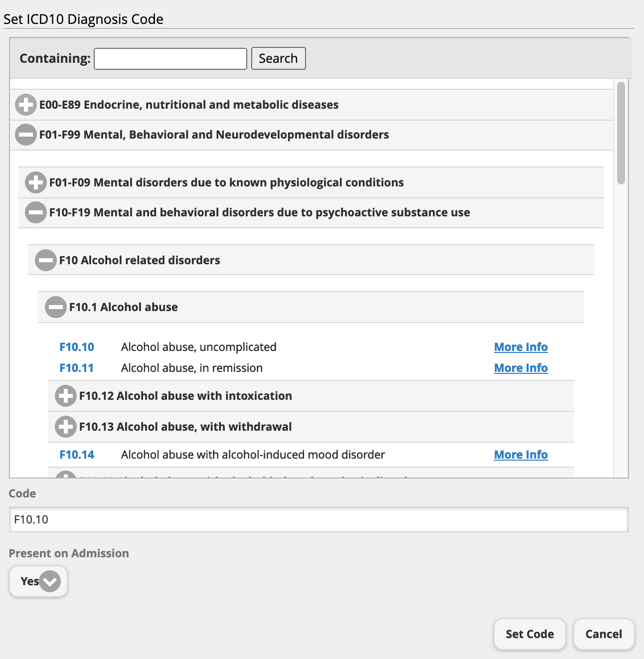Screen dimensions: 644x659
Task: Open the Present on Admission dropdown
Action: point(49,581)
